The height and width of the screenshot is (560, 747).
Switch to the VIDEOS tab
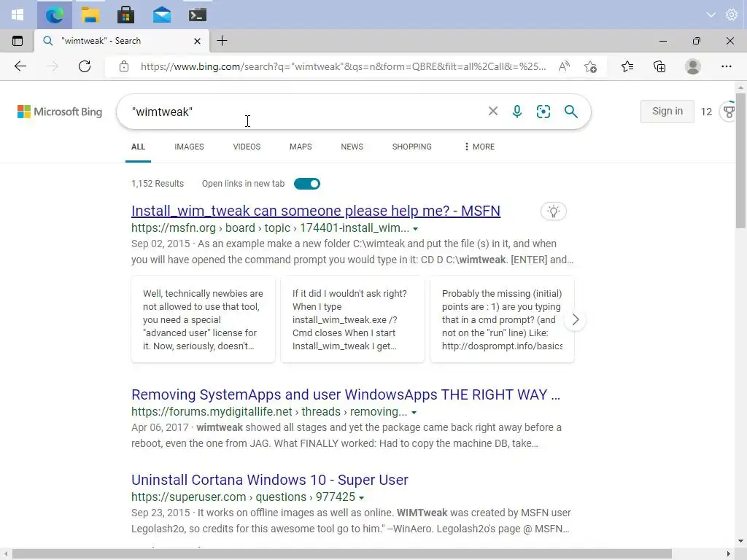coord(247,147)
